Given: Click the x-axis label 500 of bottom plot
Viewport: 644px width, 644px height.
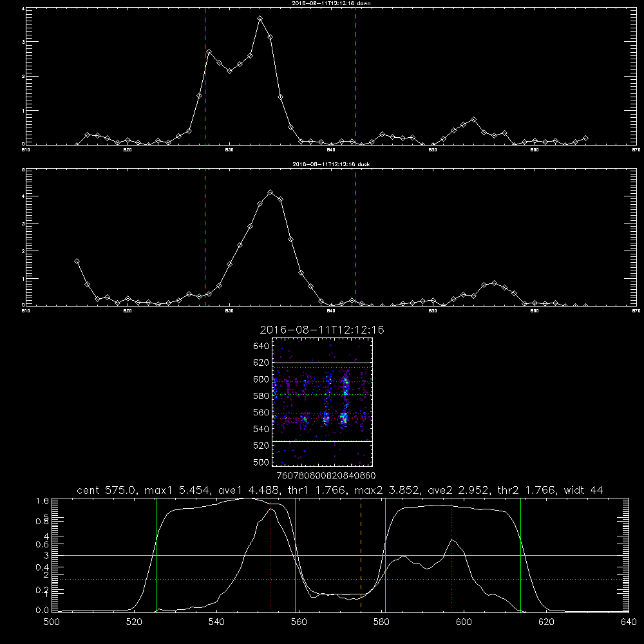Looking at the screenshot, I should [x=52, y=622].
